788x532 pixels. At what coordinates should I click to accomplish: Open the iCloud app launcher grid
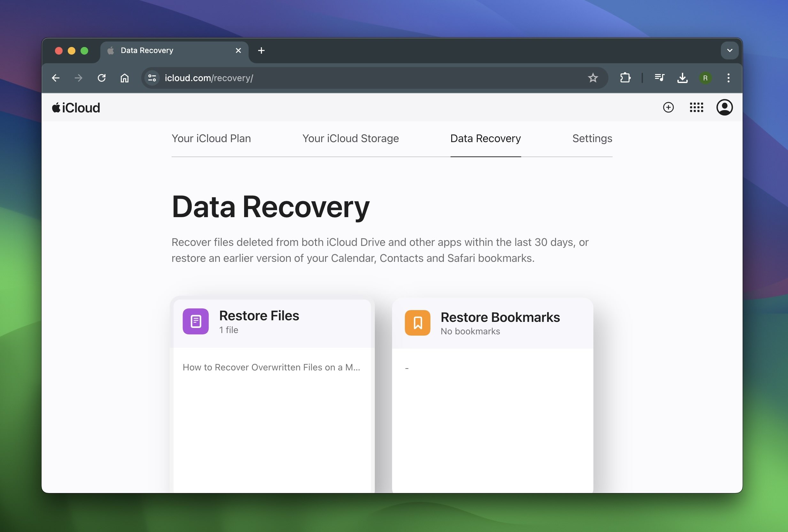click(697, 107)
